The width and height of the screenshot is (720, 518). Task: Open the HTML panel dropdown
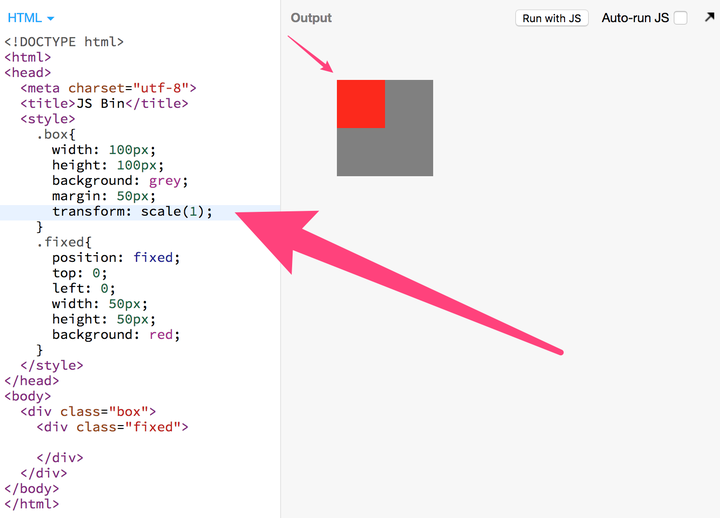(31, 18)
